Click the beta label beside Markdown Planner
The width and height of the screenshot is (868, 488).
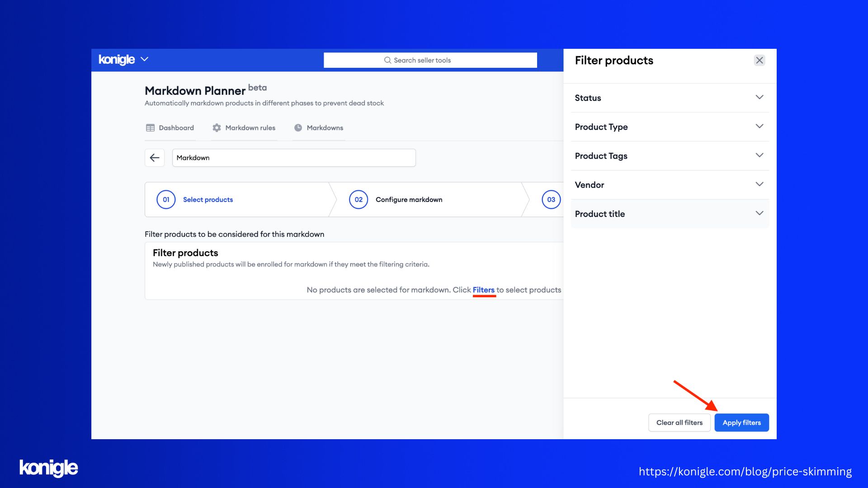tap(257, 88)
